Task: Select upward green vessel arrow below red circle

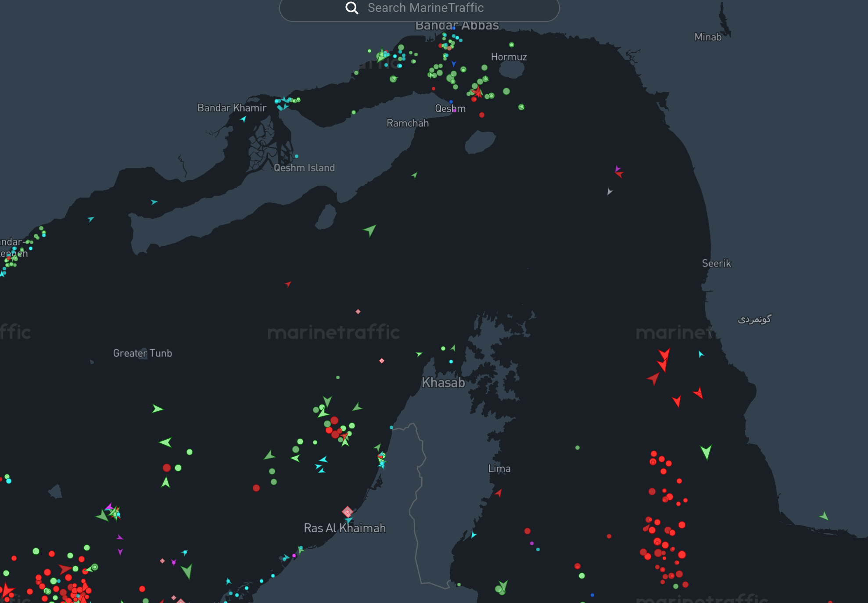Action: 165,483
